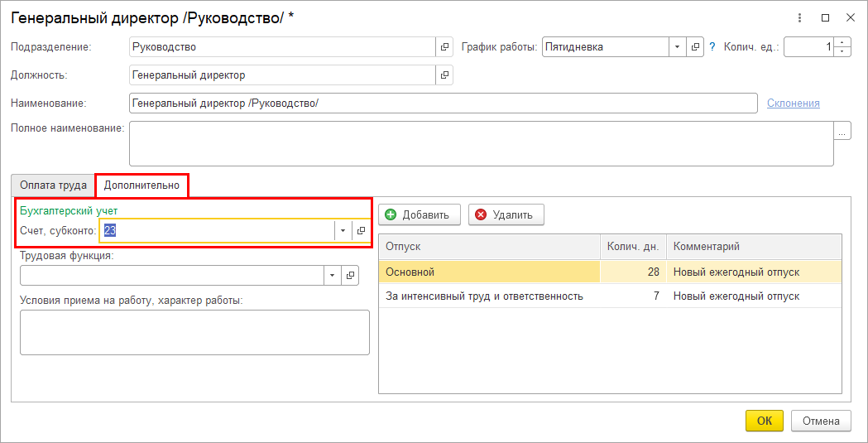The image size is (868, 443).
Task: Click the blue question mark help icon
Action: pyautogui.click(x=712, y=47)
